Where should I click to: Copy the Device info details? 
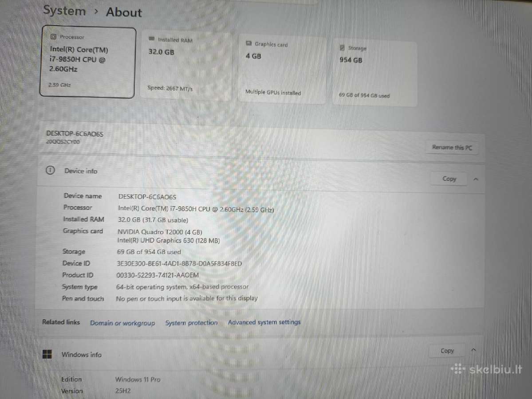coord(449,179)
